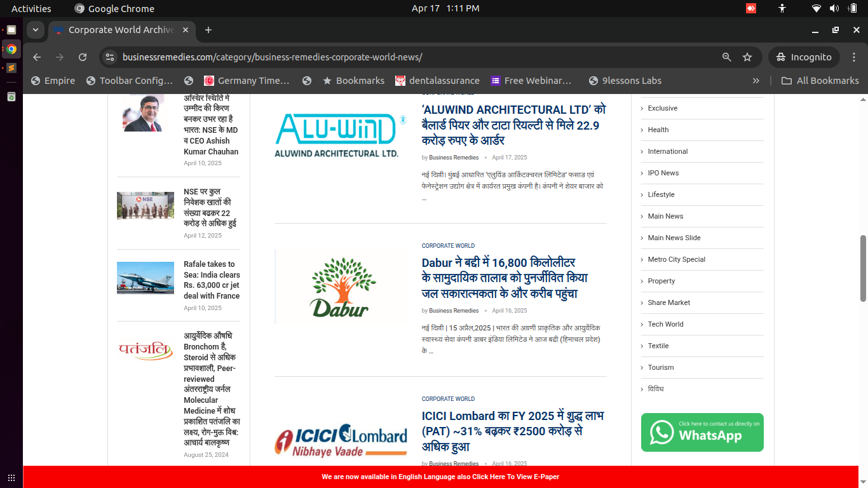Expand the hidden bookmarks overflow chevron

(756, 81)
